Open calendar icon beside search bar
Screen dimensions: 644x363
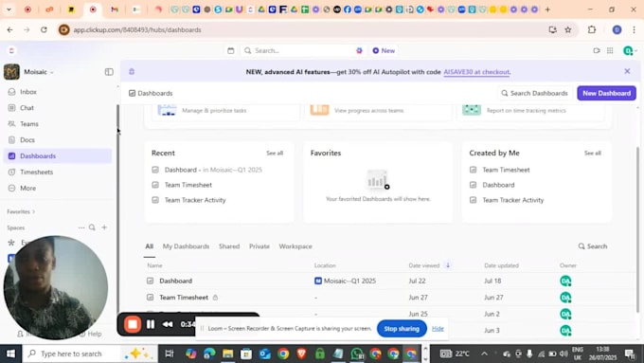click(231, 50)
